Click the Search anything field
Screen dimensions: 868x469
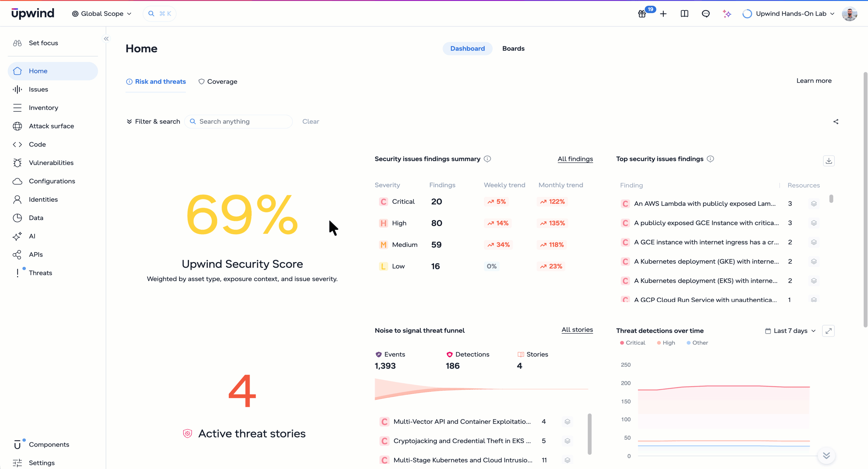(x=238, y=121)
